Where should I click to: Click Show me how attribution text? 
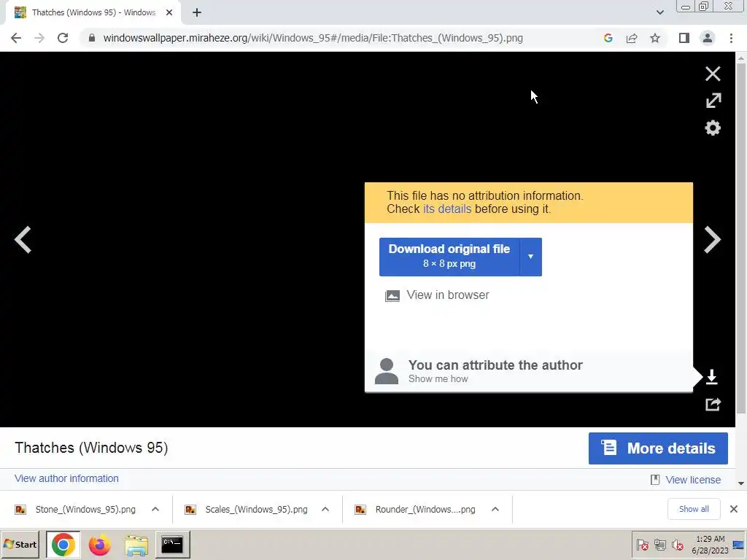(x=438, y=379)
